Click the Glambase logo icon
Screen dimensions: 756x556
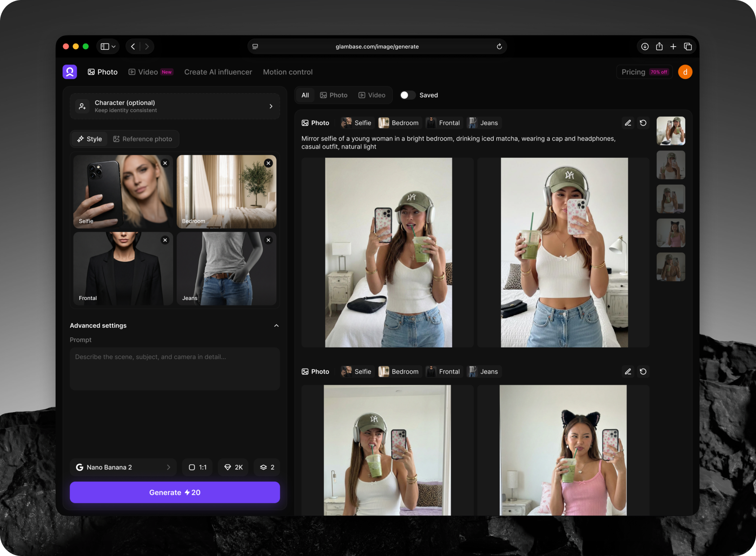(70, 72)
